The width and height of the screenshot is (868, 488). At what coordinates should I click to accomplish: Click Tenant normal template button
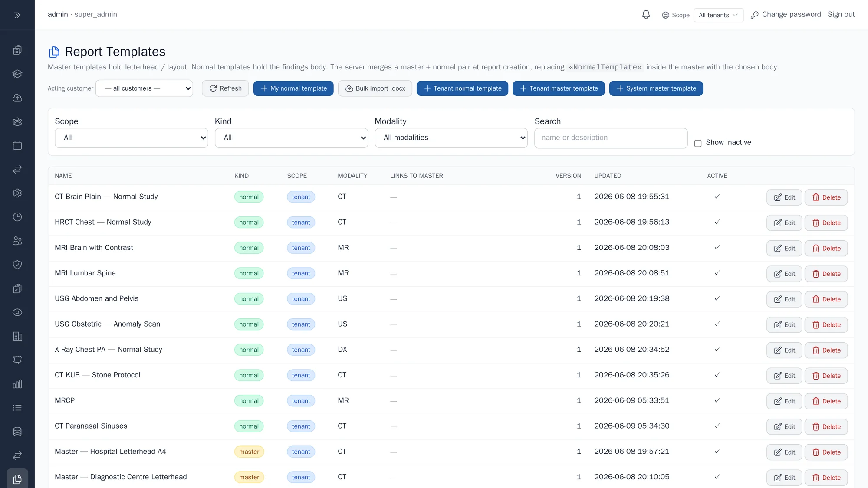(462, 88)
